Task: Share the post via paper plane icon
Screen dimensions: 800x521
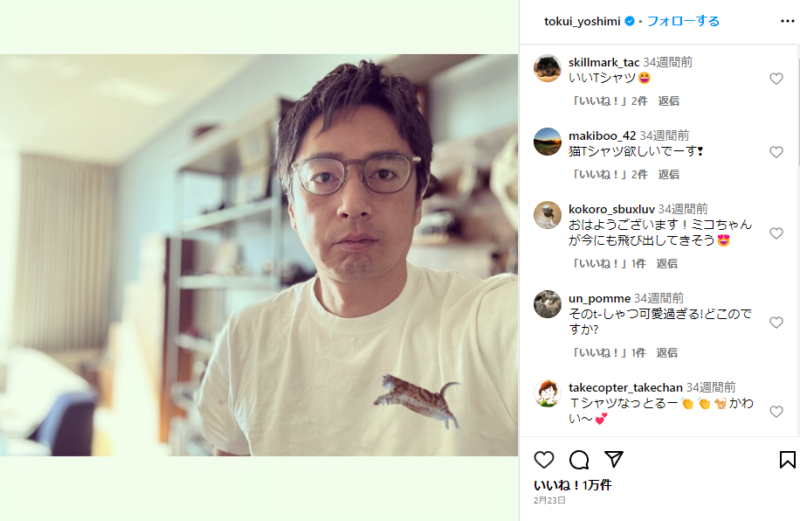Action: 614,459
